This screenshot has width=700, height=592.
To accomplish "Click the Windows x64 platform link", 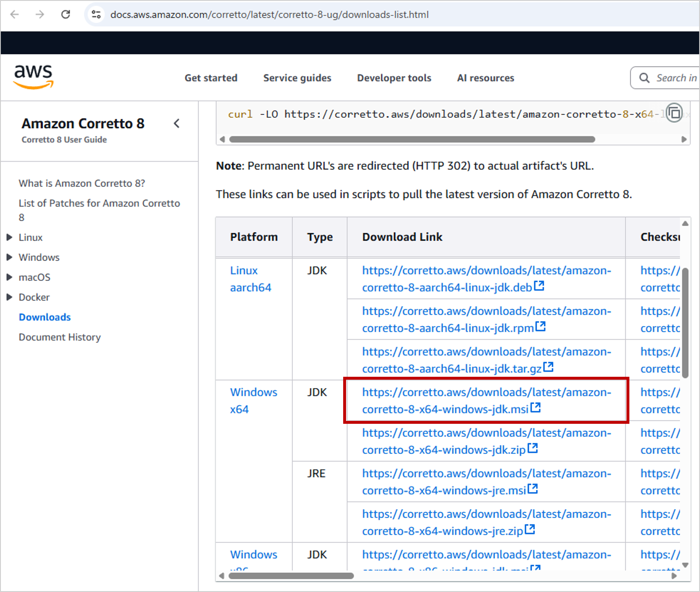I will pyautogui.click(x=253, y=401).
